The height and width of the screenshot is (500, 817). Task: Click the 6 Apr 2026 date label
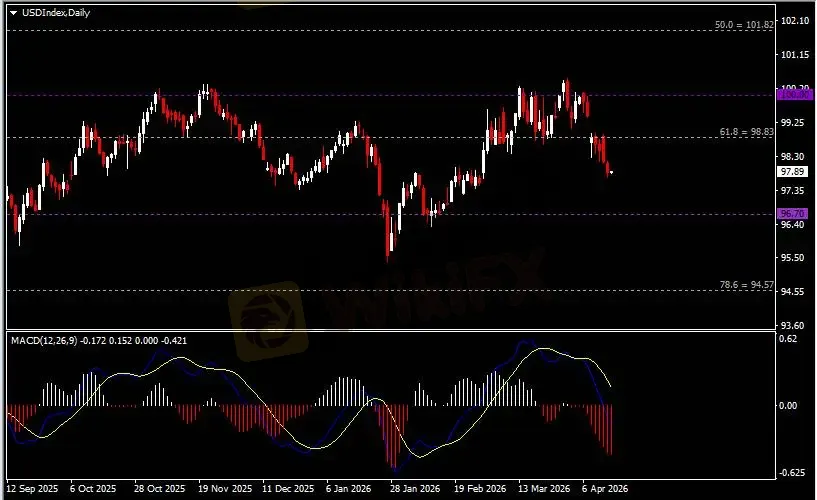(x=605, y=489)
